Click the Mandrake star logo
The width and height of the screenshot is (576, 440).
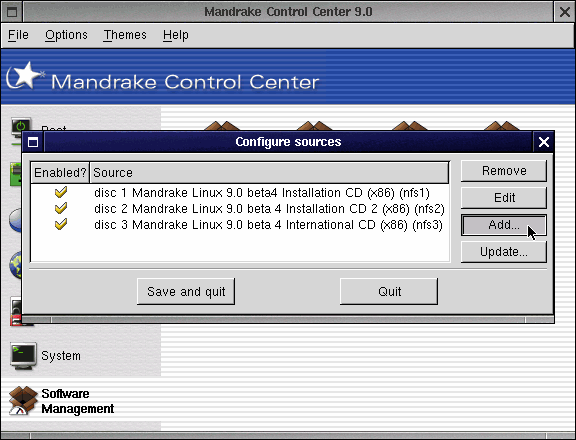25,76
